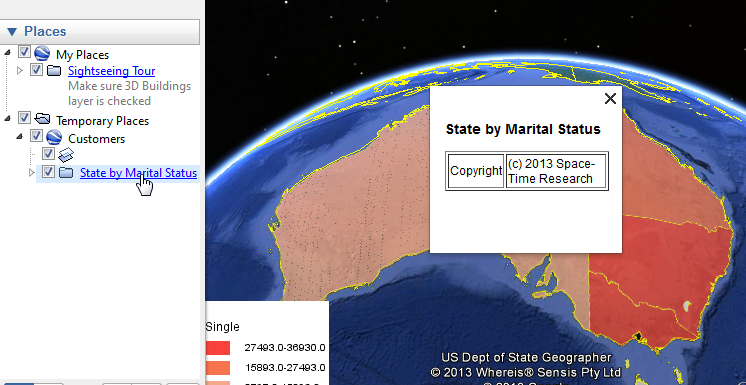This screenshot has width=746, height=385.
Task: Click the red 27493.0-36930.0 legend swatch
Action: [218, 348]
